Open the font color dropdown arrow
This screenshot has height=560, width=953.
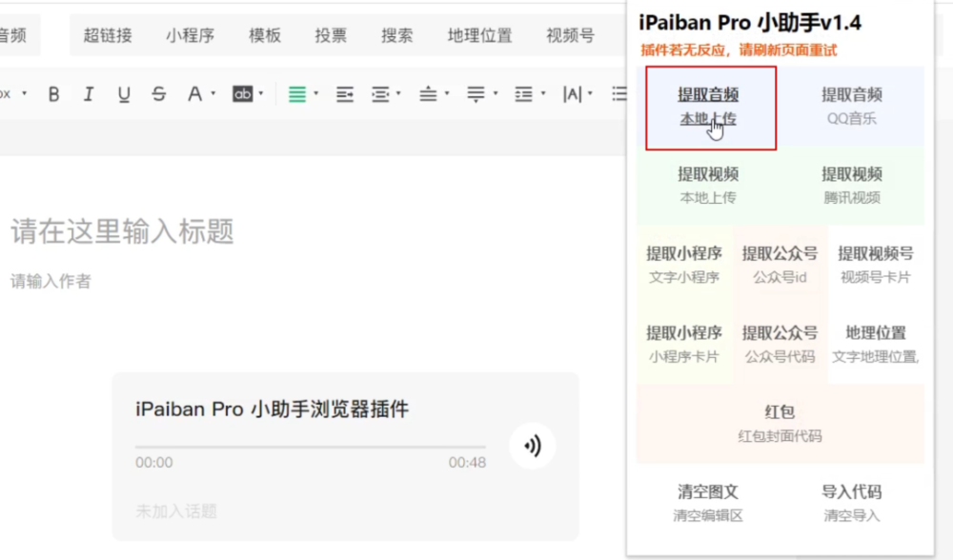(213, 93)
